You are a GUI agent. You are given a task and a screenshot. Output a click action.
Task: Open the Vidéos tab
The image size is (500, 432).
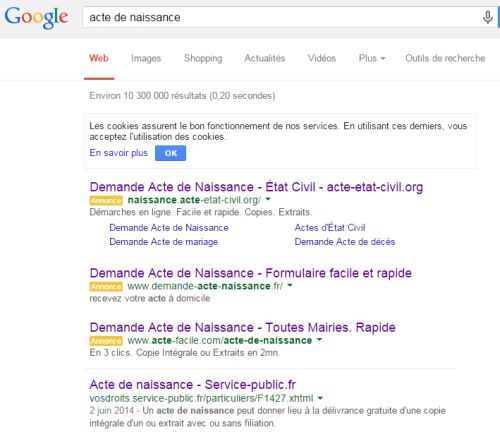point(322,58)
